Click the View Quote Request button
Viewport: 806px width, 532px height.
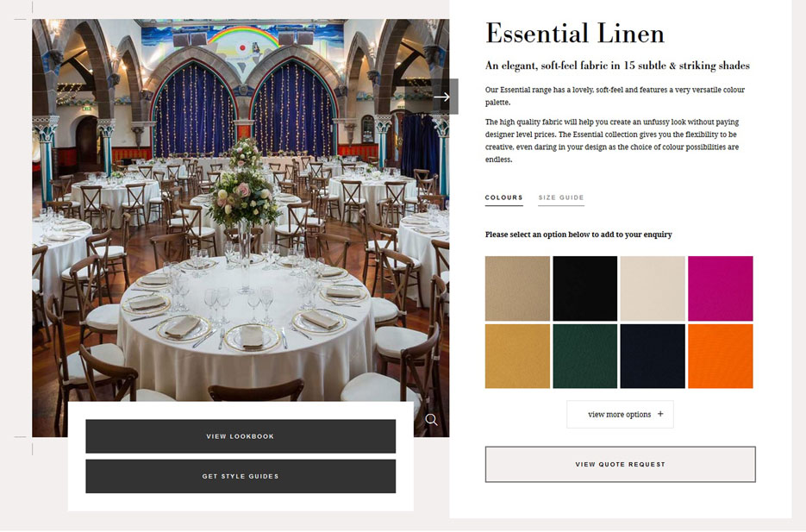click(621, 464)
